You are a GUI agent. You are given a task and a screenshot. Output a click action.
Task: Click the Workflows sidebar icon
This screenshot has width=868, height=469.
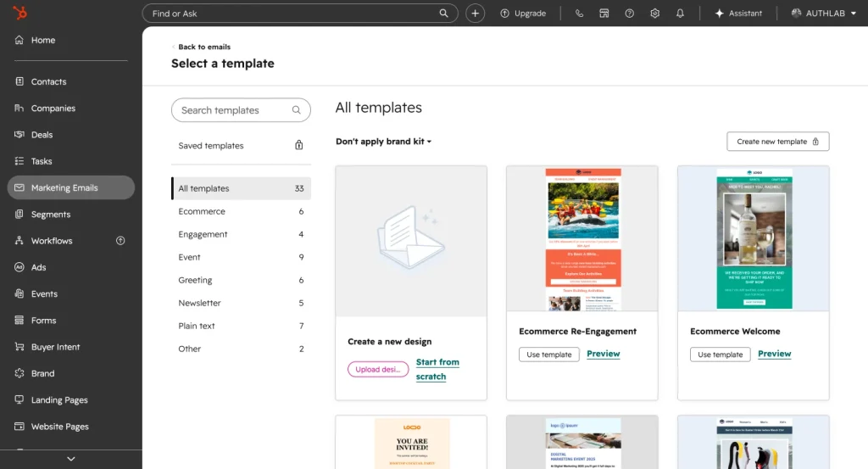click(x=19, y=240)
